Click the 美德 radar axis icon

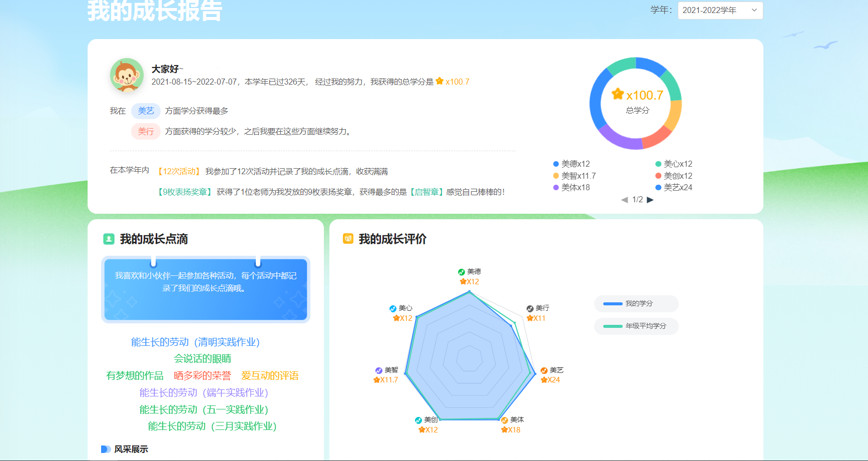pos(462,272)
